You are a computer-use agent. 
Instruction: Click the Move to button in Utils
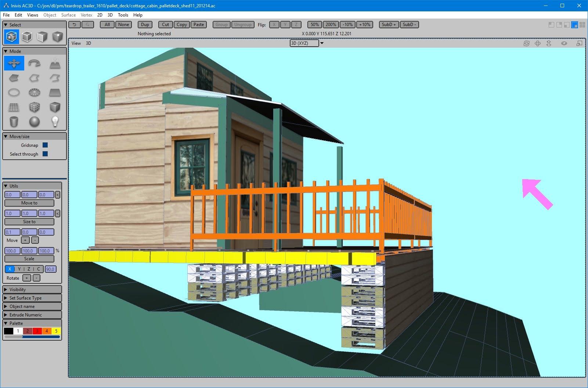click(x=29, y=203)
